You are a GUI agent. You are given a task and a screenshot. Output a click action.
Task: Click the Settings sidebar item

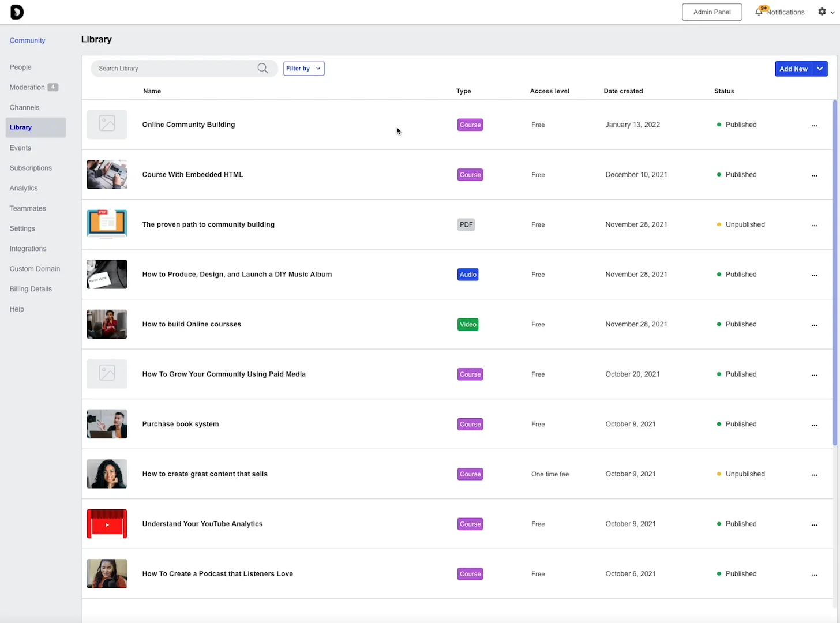coord(22,229)
